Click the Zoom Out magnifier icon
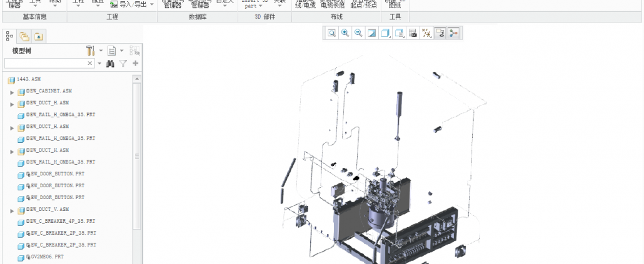The height and width of the screenshot is (264, 644). point(358,33)
